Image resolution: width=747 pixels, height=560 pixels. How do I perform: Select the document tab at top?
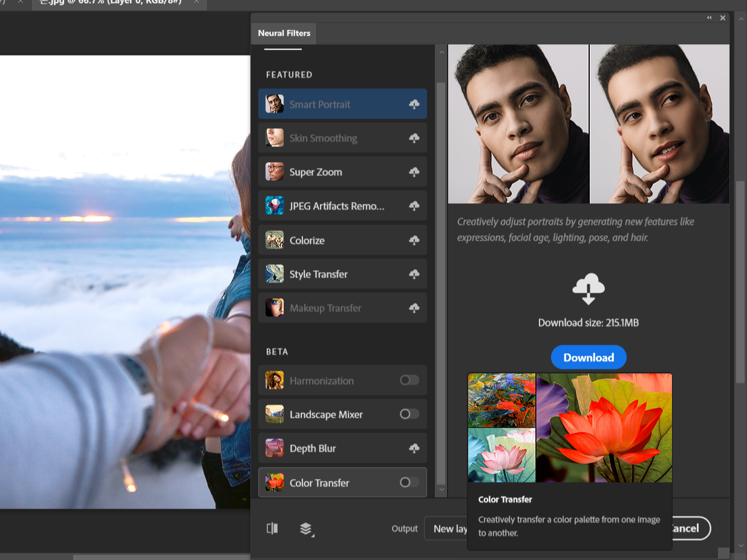[119, 5]
